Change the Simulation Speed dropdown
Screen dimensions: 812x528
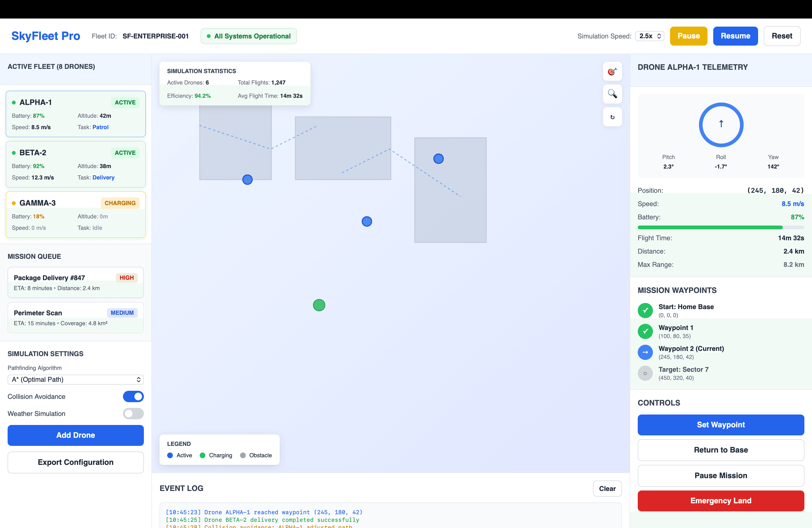649,36
